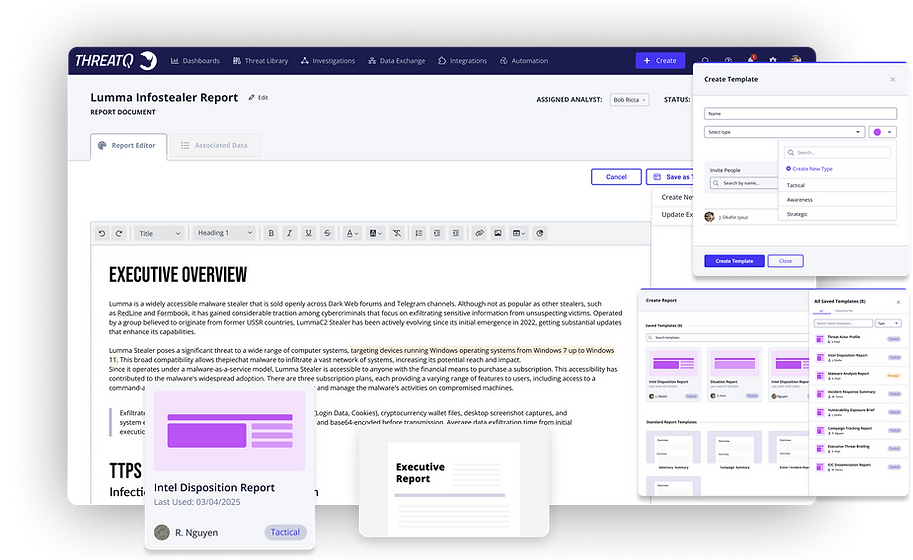Open the Automation menu
Viewport: 913px width, 560px height.
[523, 61]
